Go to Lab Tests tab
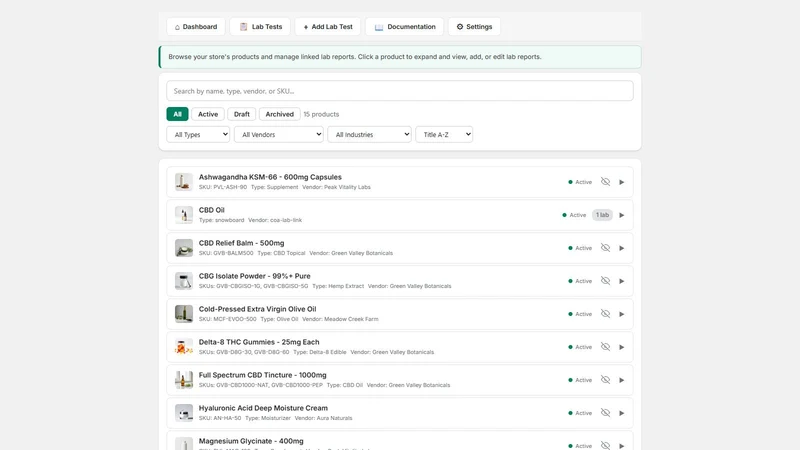The image size is (800, 450). pos(260,27)
